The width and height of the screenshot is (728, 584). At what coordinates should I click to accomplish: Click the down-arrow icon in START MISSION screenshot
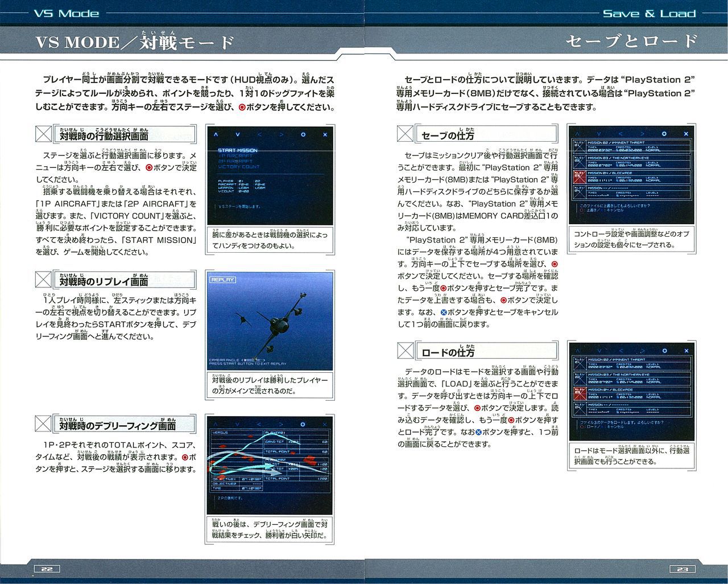click(237, 135)
